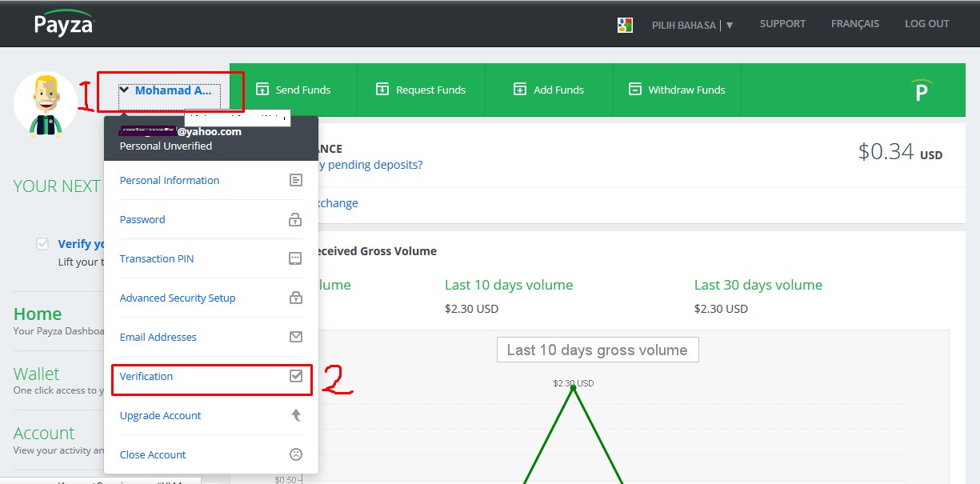Click the Send Funds icon
The height and width of the screenshot is (484, 980).
[262, 89]
